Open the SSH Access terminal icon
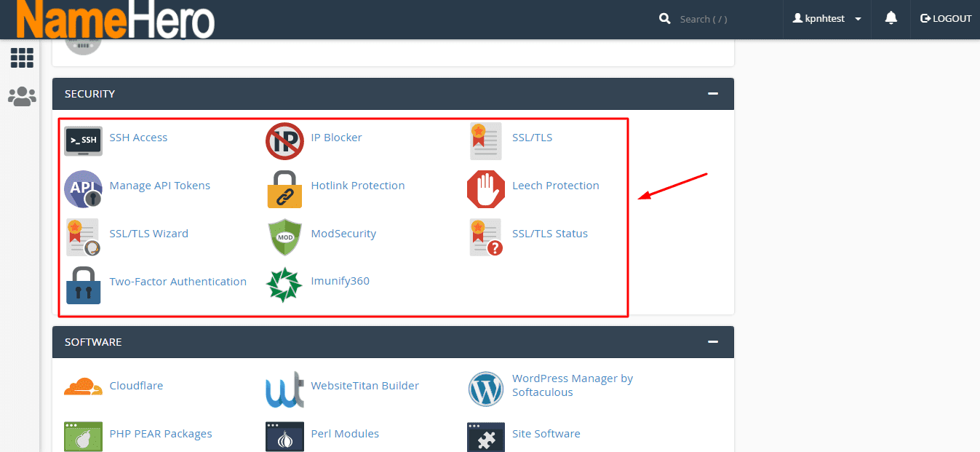This screenshot has height=452, width=980. [x=83, y=140]
